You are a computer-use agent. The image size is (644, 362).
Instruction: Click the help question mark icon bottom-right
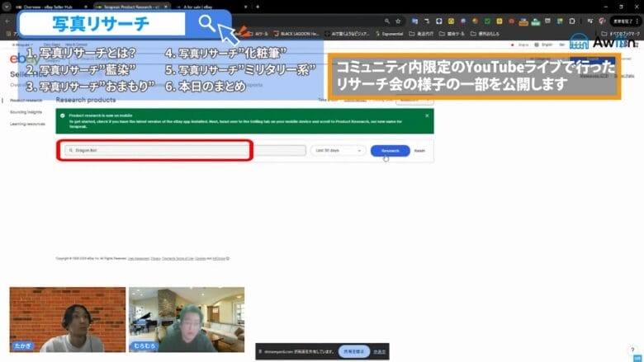(x=632, y=350)
